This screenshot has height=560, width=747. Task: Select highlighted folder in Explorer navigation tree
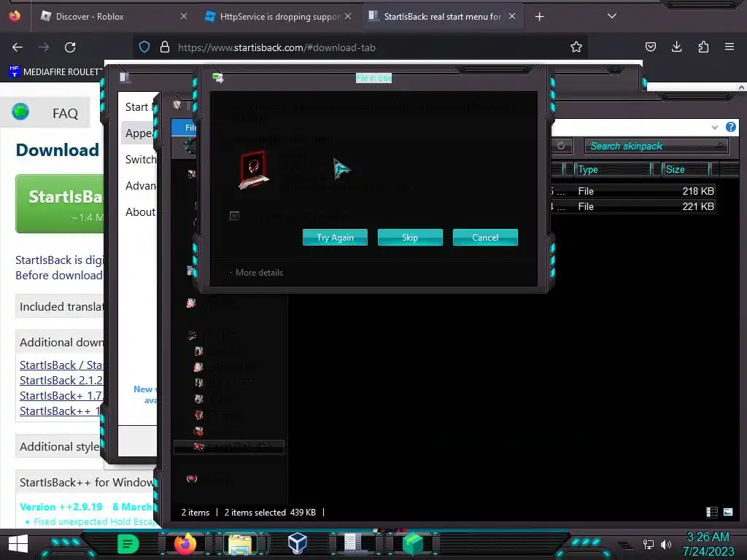(229, 447)
